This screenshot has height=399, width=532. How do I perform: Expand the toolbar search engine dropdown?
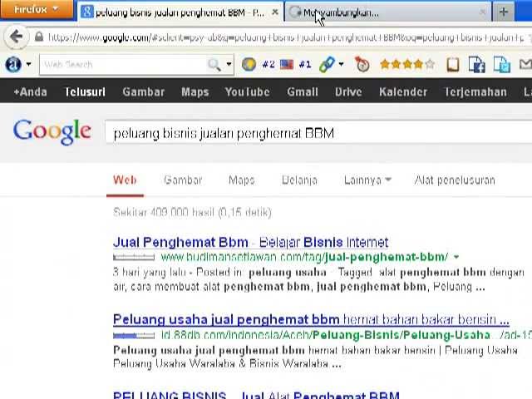click(229, 65)
